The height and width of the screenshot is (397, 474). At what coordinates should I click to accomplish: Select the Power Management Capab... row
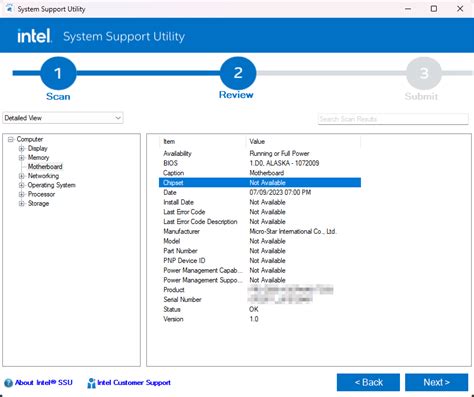click(x=260, y=270)
